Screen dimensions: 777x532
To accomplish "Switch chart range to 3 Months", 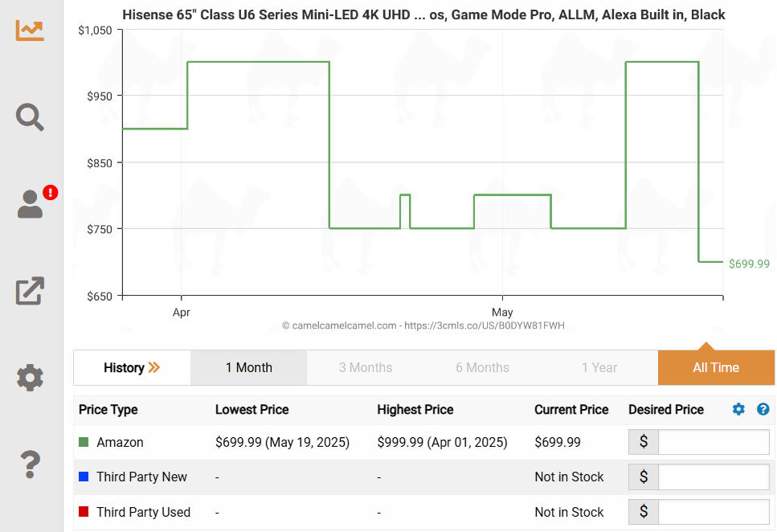I will (x=366, y=367).
